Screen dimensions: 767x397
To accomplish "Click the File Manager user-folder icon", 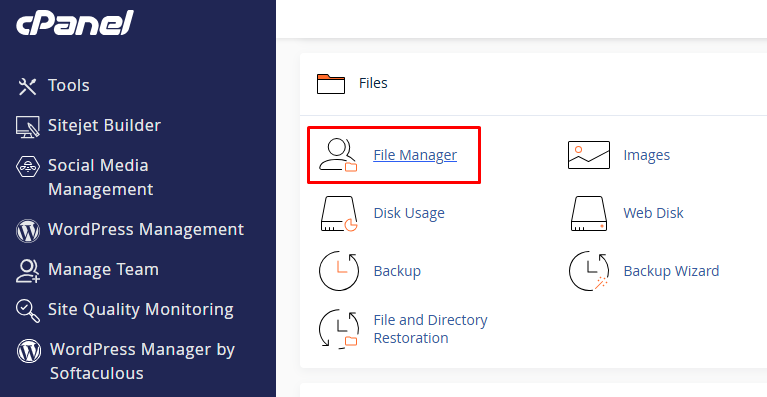I will pos(338,155).
